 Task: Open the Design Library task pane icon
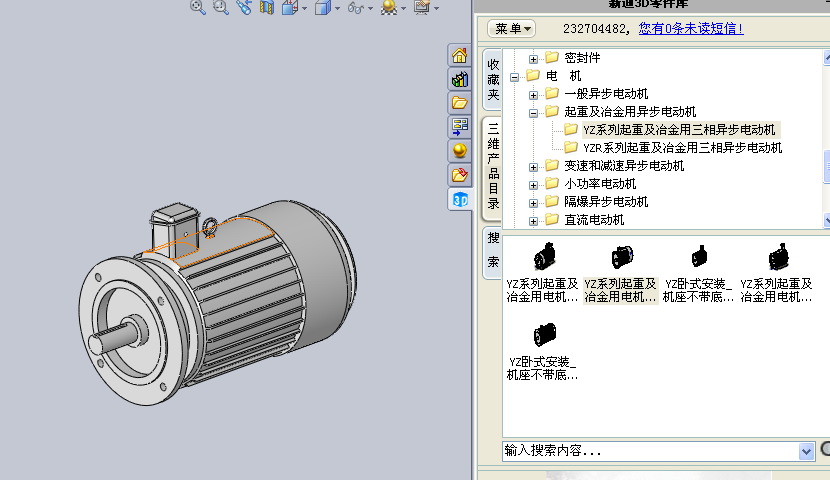coord(459,79)
